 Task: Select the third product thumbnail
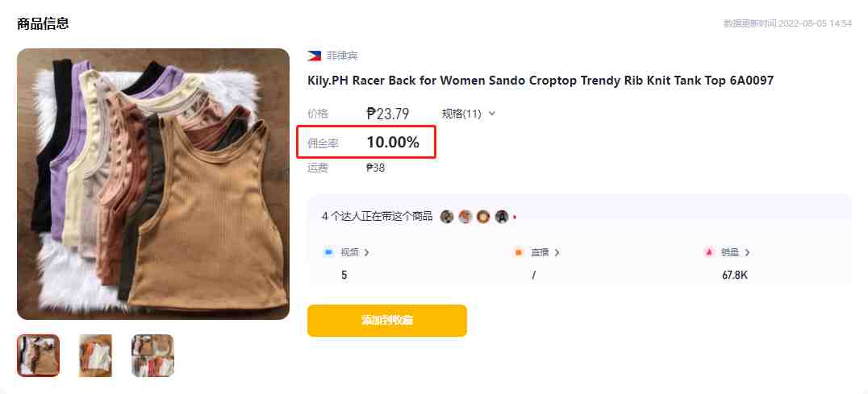click(152, 355)
